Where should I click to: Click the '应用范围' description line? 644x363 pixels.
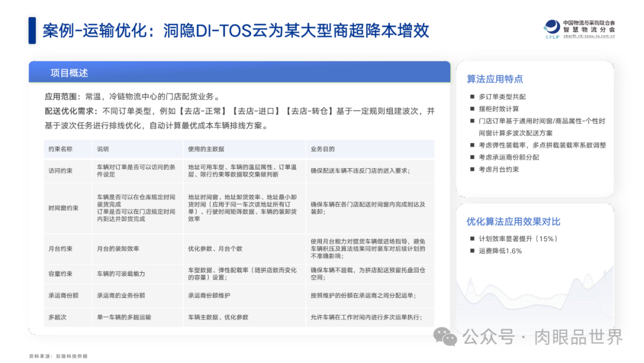(134, 97)
